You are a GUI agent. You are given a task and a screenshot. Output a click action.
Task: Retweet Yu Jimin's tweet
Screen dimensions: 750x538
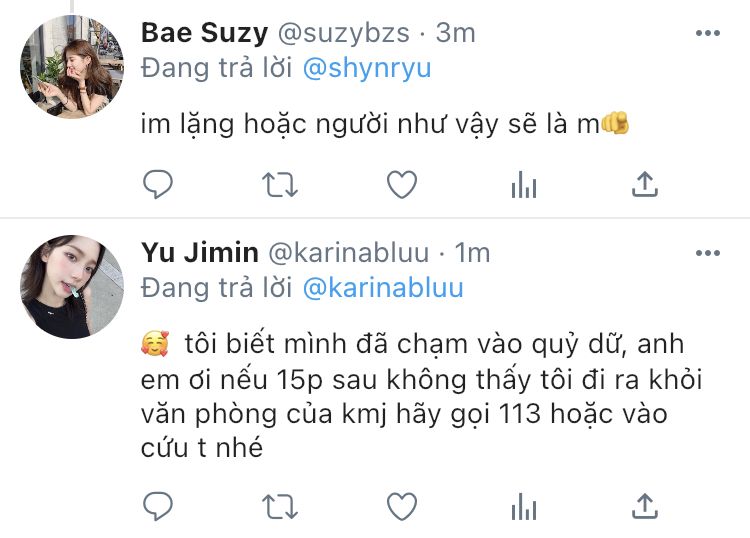point(280,506)
